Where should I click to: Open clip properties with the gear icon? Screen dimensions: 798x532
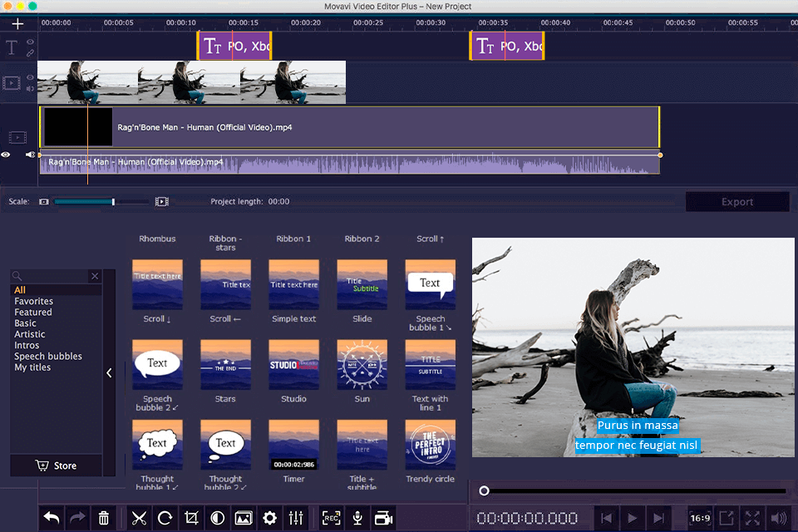(269, 518)
